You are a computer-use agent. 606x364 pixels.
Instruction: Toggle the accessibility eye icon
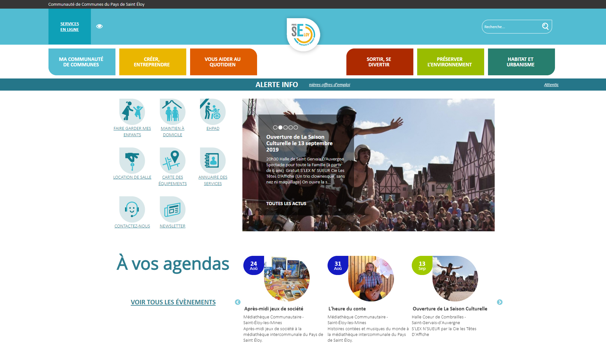click(100, 26)
